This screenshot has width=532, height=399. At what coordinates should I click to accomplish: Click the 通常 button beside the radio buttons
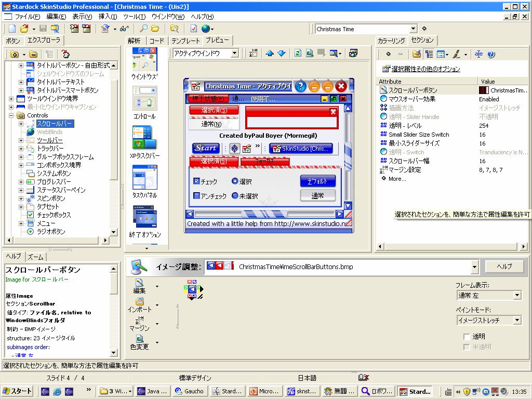pyautogui.click(x=317, y=195)
